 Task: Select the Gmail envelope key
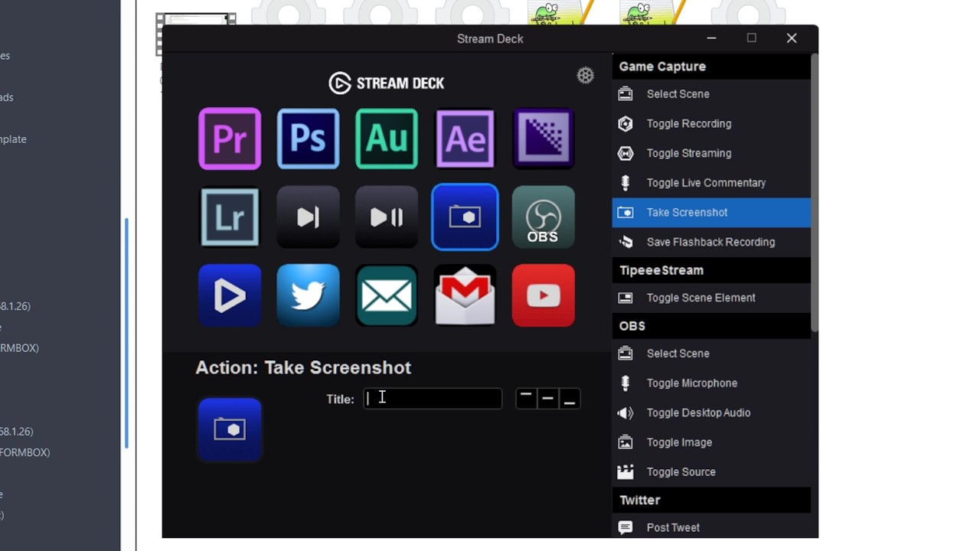(x=465, y=295)
